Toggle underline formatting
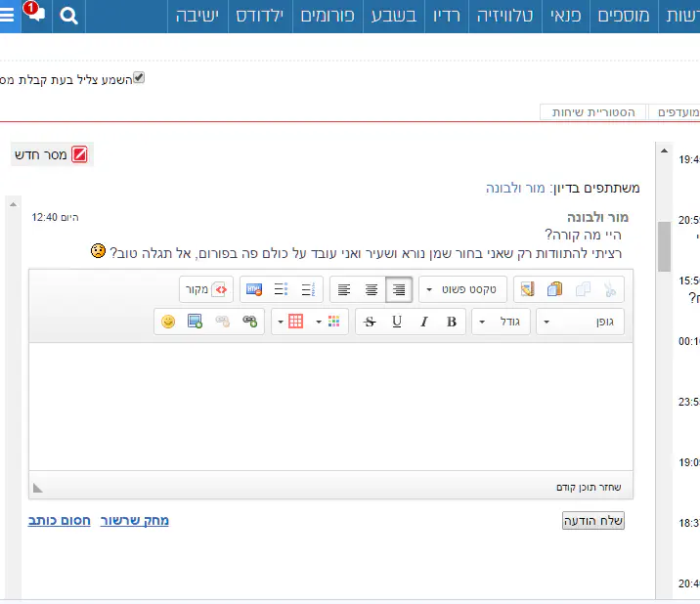700x604 pixels. [x=397, y=322]
